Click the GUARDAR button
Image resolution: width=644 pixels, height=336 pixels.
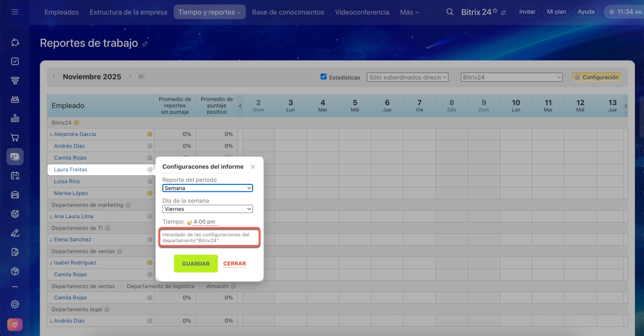tap(196, 263)
